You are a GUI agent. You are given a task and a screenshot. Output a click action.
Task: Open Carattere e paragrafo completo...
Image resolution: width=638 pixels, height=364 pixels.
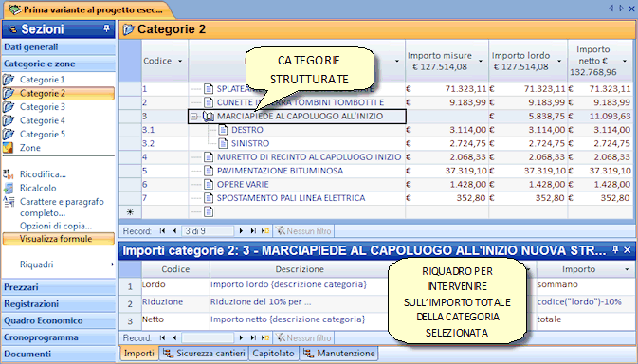tap(62, 207)
